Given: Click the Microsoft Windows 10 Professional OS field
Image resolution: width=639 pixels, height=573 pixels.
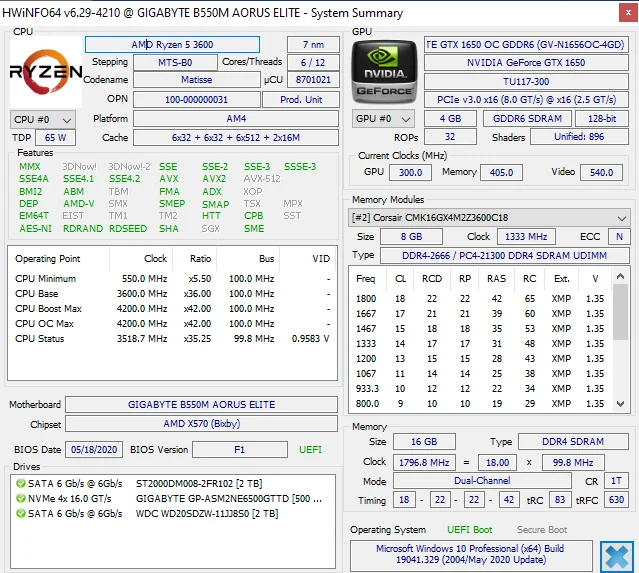Looking at the screenshot, I should [471, 554].
